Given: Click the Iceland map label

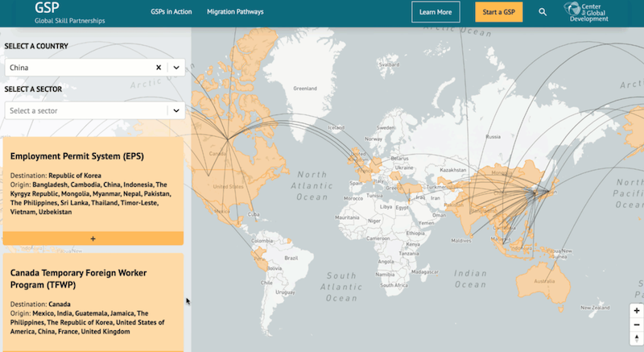Looking at the screenshot, I should (x=336, y=128).
